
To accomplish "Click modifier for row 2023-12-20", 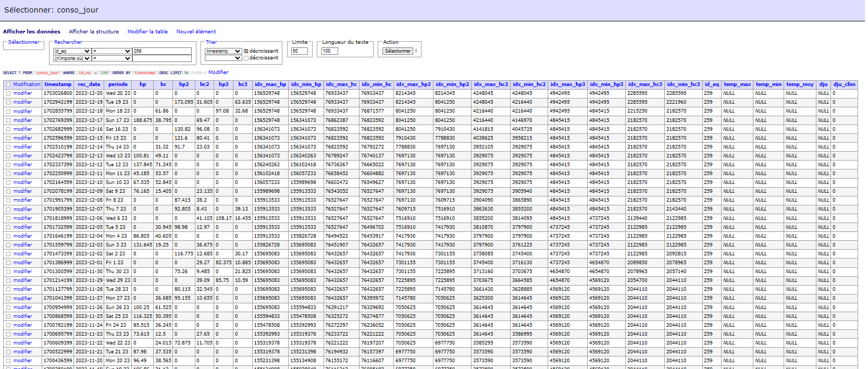I will click(23, 93).
